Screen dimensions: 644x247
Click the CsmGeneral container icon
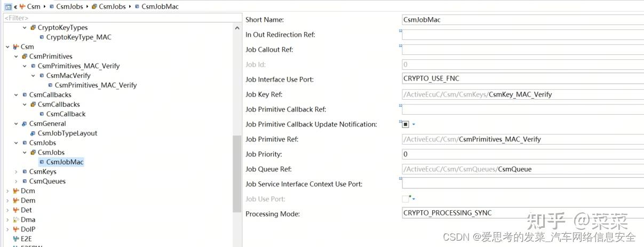(25, 124)
